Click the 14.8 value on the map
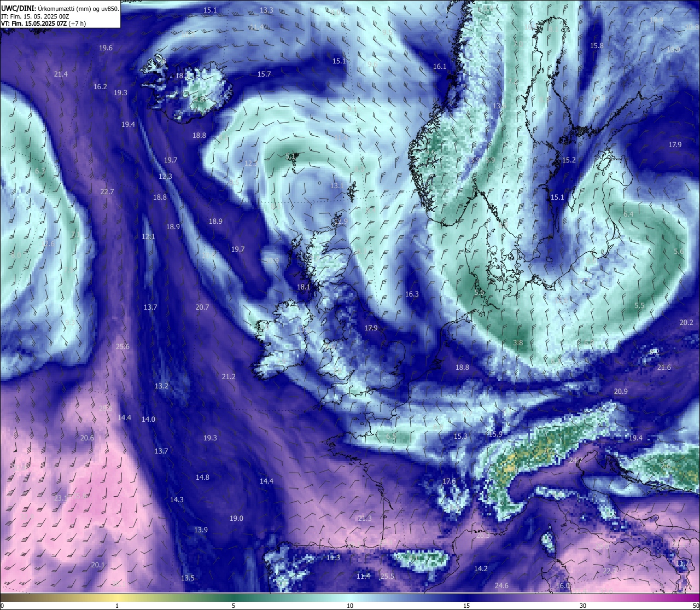Image resolution: width=700 pixels, height=610 pixels. click(x=202, y=478)
